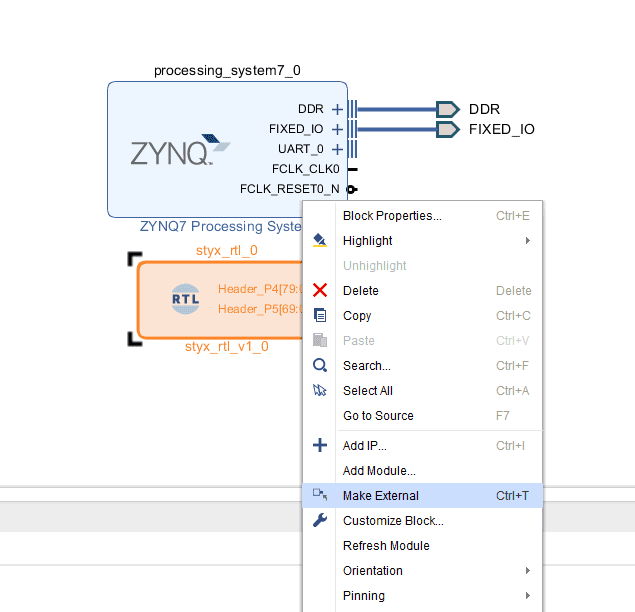Choose Block Properties from context menu
The height and width of the screenshot is (612, 635).
coord(392,216)
